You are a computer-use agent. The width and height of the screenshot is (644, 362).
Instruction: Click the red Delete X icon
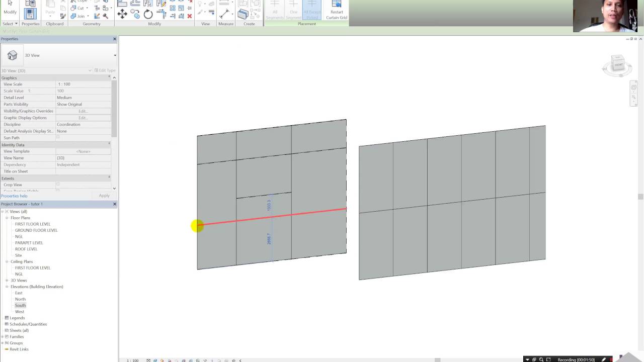pos(190,16)
